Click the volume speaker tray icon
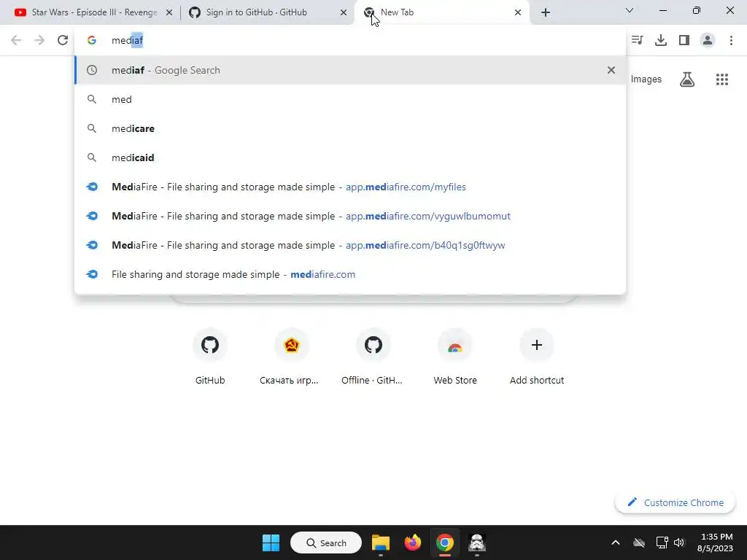 [x=679, y=542]
